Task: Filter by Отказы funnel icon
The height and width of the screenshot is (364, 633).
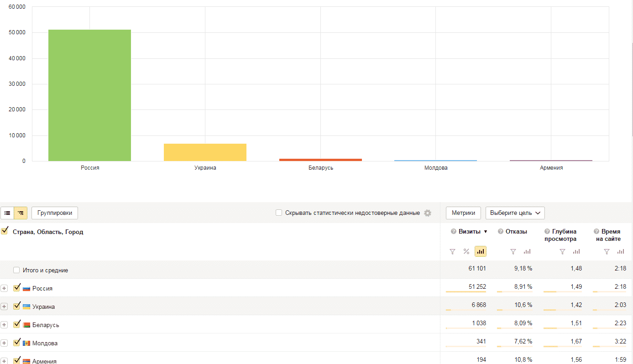Action: (513, 251)
